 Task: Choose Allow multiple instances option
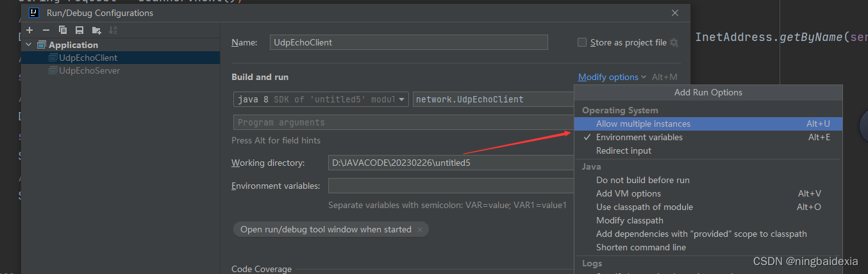click(x=708, y=124)
